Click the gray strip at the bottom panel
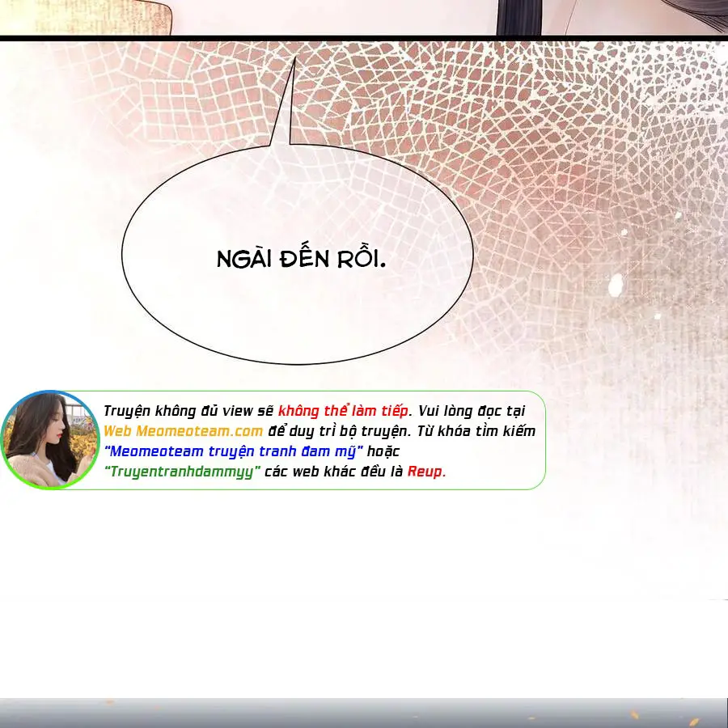Screen dimensions: 728x728 pos(364,712)
